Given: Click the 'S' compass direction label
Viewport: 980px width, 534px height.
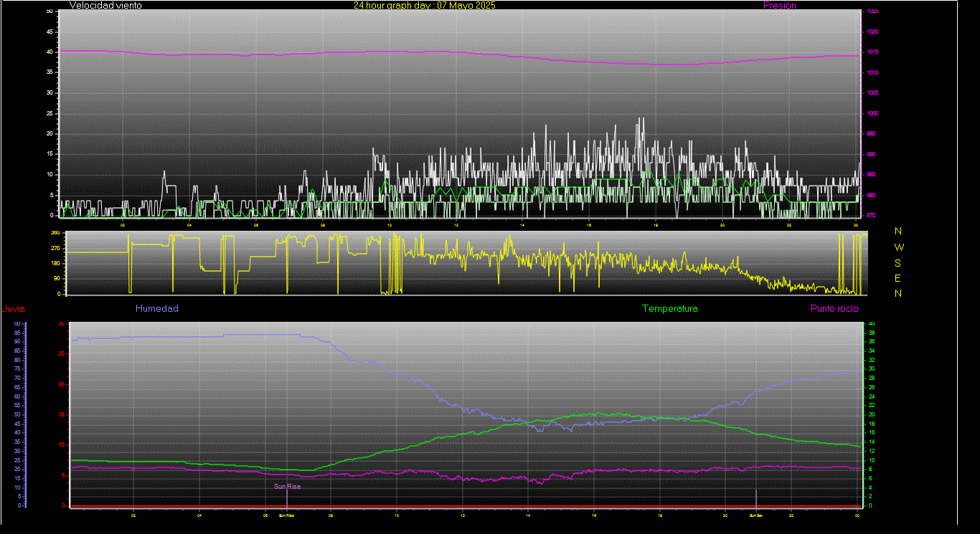Looking at the screenshot, I should pyautogui.click(x=898, y=262).
